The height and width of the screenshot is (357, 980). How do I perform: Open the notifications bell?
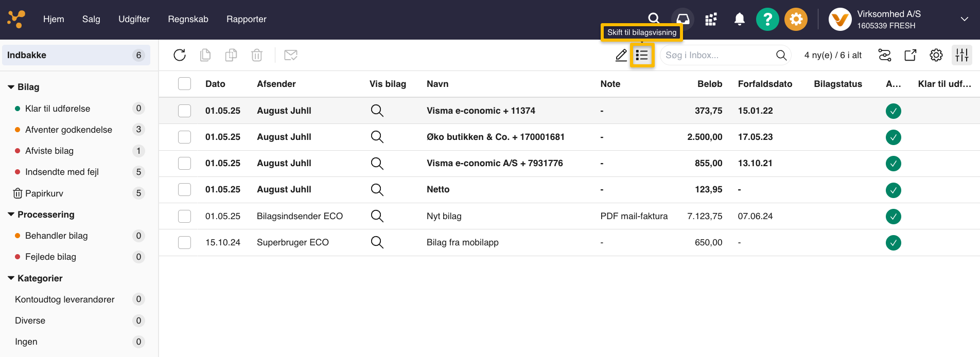click(739, 20)
